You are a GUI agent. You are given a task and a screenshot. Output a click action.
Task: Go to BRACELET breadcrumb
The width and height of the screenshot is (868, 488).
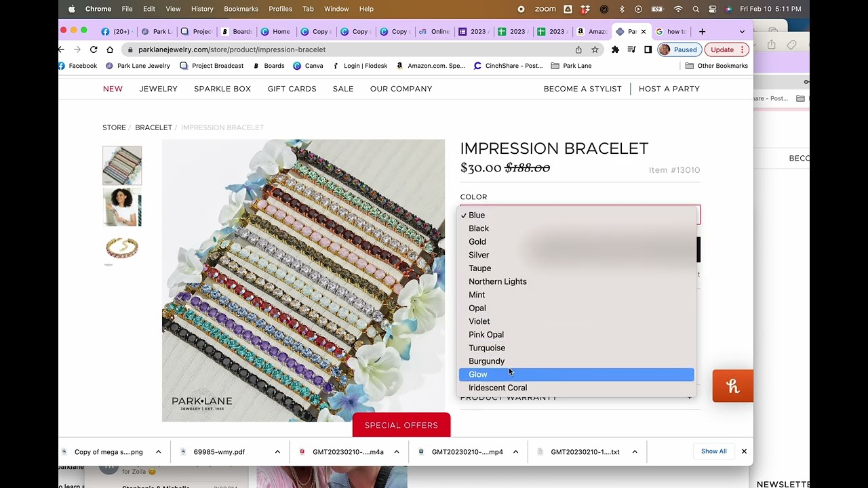coord(153,127)
